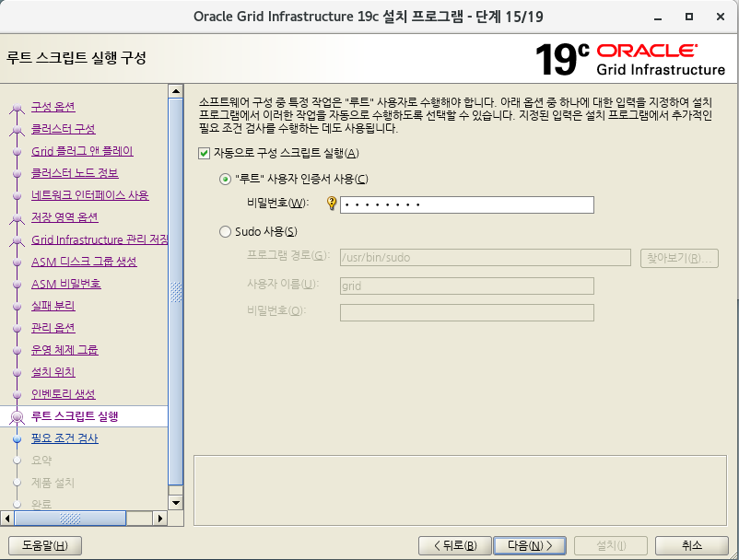Minimize the installer window
The height and width of the screenshot is (560, 739).
658,17
